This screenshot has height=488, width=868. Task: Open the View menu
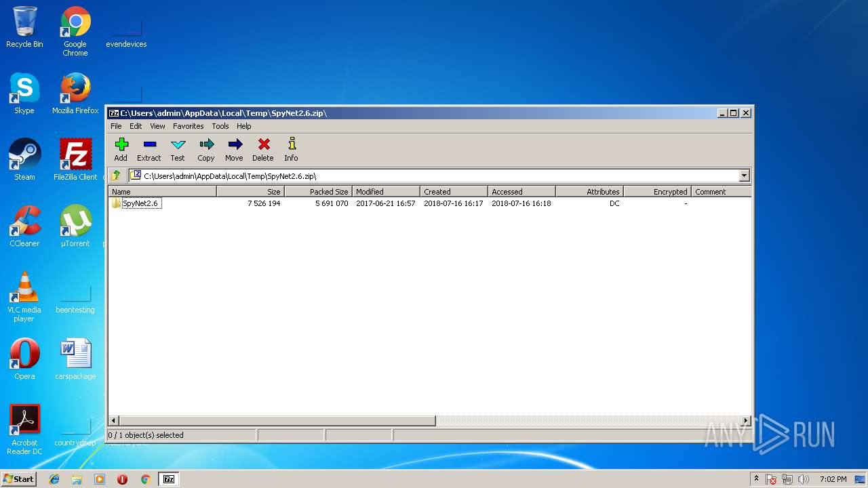[x=157, y=126]
